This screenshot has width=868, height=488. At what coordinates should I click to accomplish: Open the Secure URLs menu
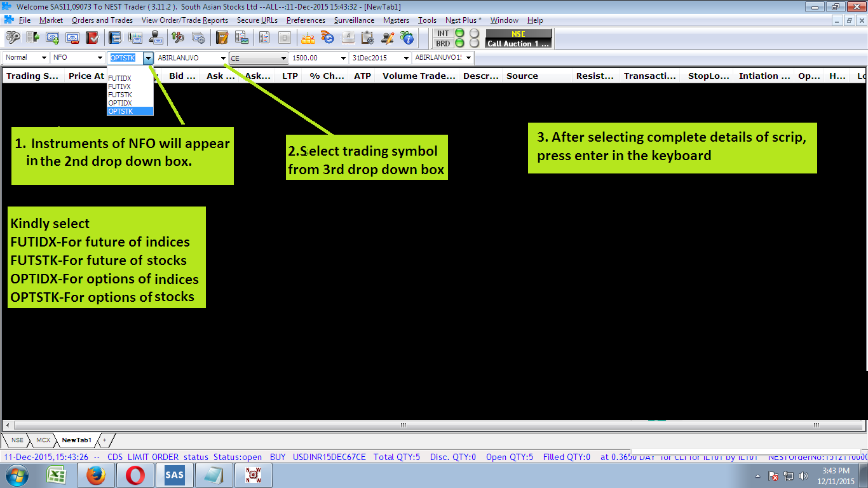click(257, 20)
